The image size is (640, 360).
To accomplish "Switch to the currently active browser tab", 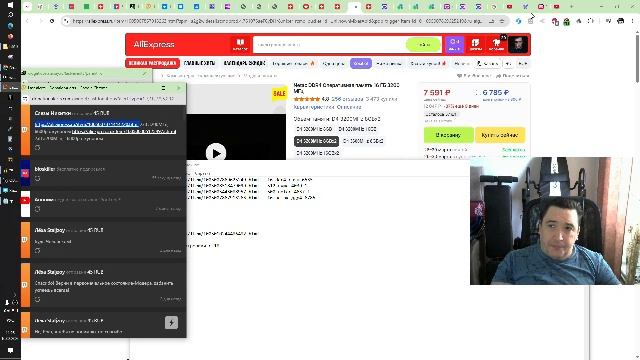I will pos(356,7).
